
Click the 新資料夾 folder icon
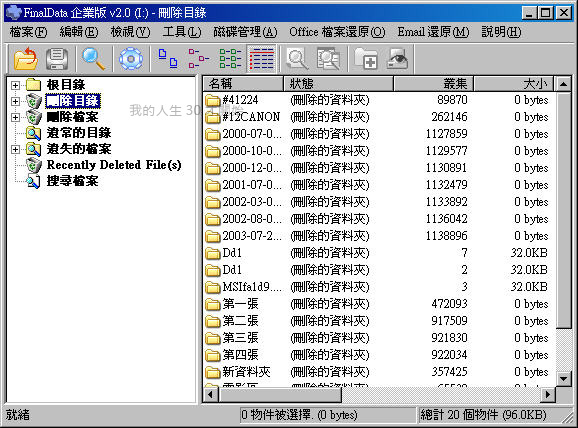(x=213, y=372)
